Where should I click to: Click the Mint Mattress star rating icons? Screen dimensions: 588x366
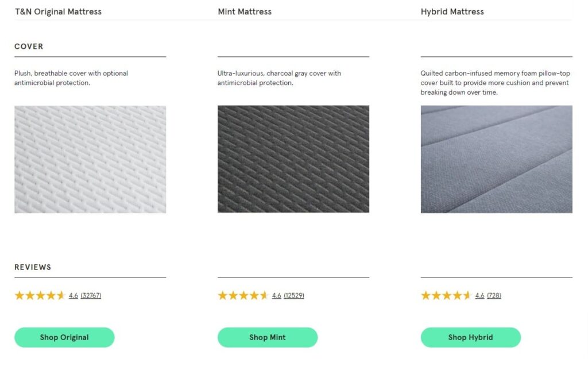coord(243,295)
